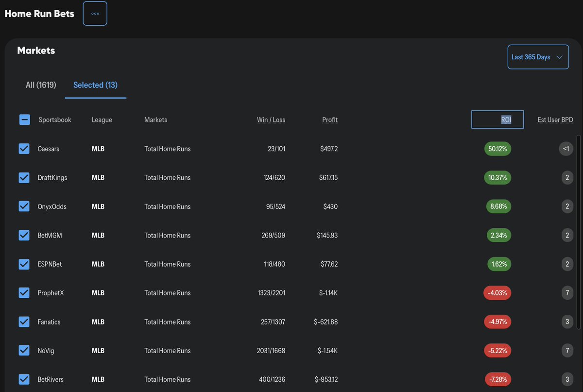
Task: Click the $-1.14K profit value
Action: pyautogui.click(x=328, y=293)
